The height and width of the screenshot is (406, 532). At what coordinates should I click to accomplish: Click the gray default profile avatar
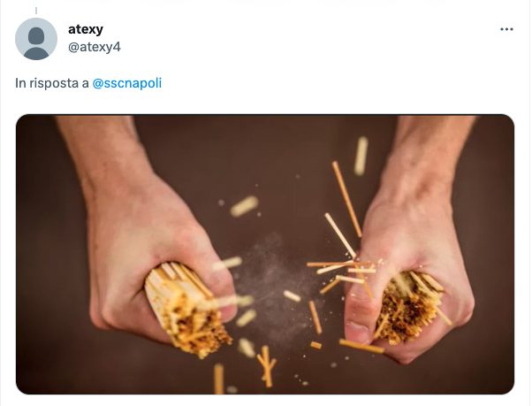point(36,39)
